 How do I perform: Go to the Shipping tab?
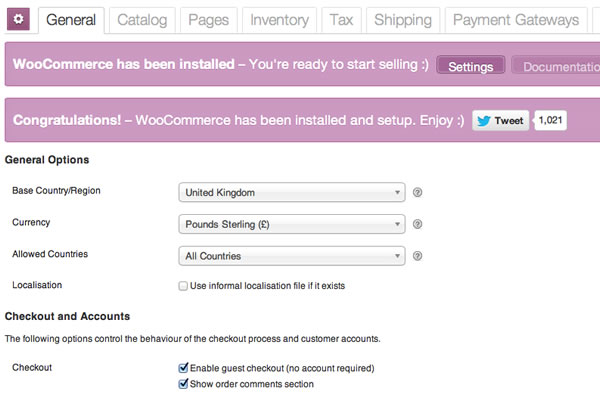403,20
